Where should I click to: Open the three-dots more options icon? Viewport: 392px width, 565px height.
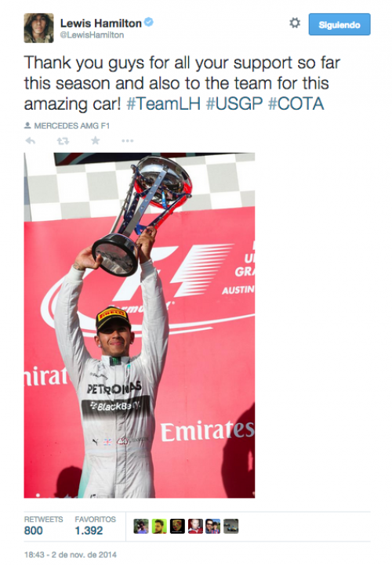[x=128, y=141]
